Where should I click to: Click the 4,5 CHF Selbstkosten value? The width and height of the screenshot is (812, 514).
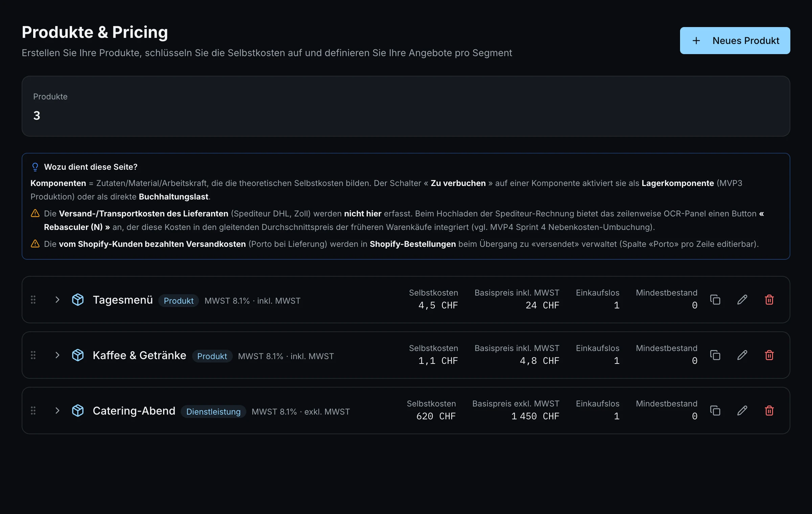(438, 305)
